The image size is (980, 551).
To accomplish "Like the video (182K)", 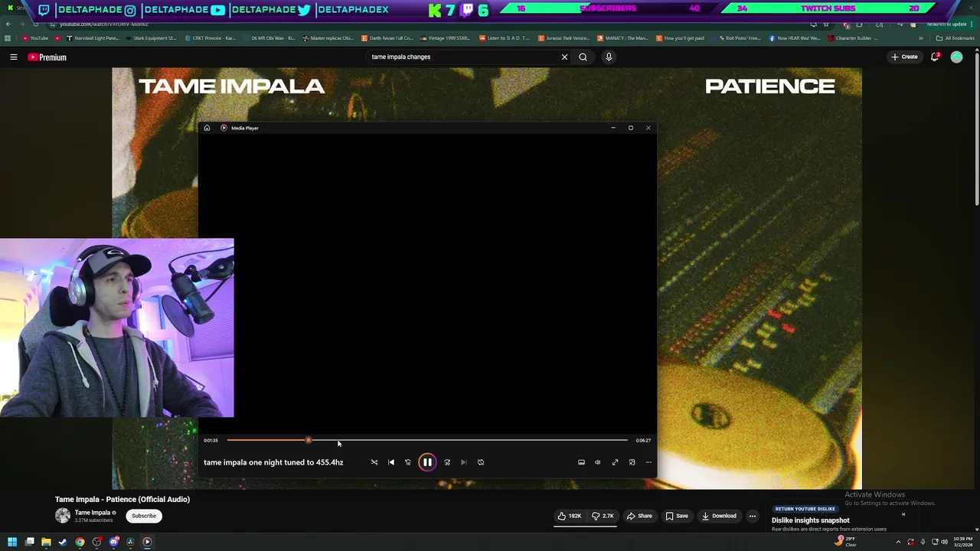I will click(570, 516).
